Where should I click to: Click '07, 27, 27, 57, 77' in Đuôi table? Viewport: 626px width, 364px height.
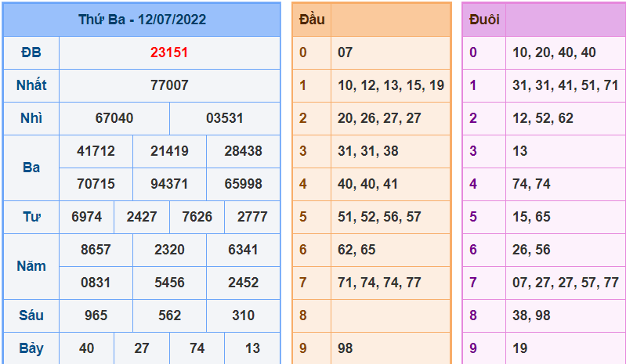click(566, 283)
